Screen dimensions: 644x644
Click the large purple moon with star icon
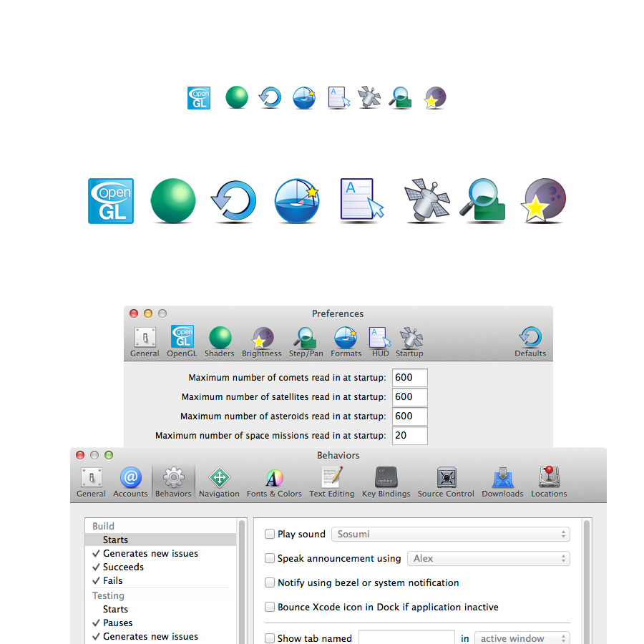pyautogui.click(x=543, y=200)
